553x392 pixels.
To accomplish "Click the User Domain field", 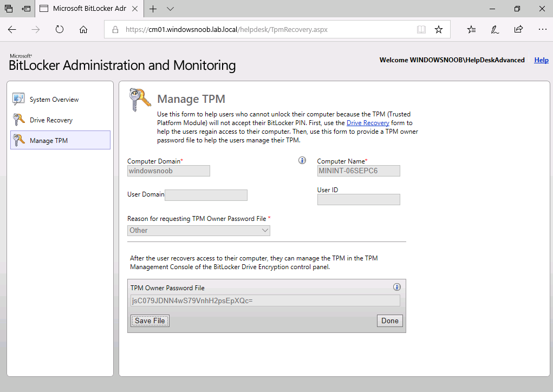I will click(x=206, y=195).
